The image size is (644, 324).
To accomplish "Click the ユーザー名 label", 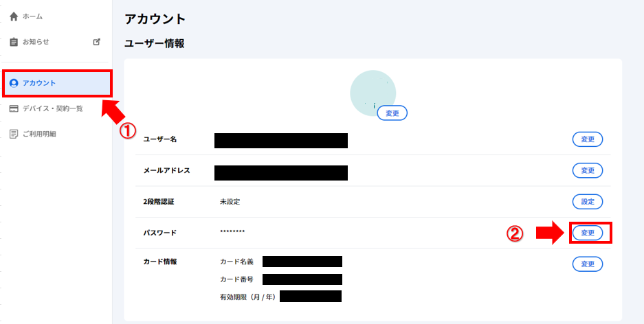I will coord(159,139).
